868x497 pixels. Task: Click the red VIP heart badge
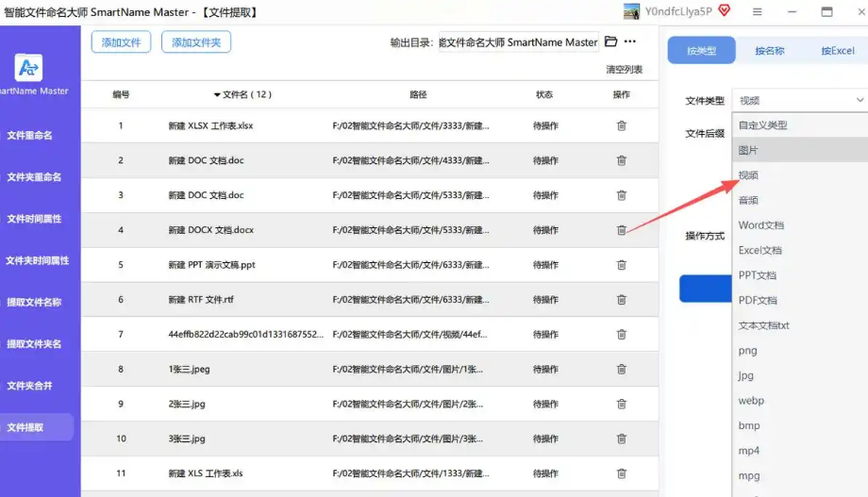(724, 10)
